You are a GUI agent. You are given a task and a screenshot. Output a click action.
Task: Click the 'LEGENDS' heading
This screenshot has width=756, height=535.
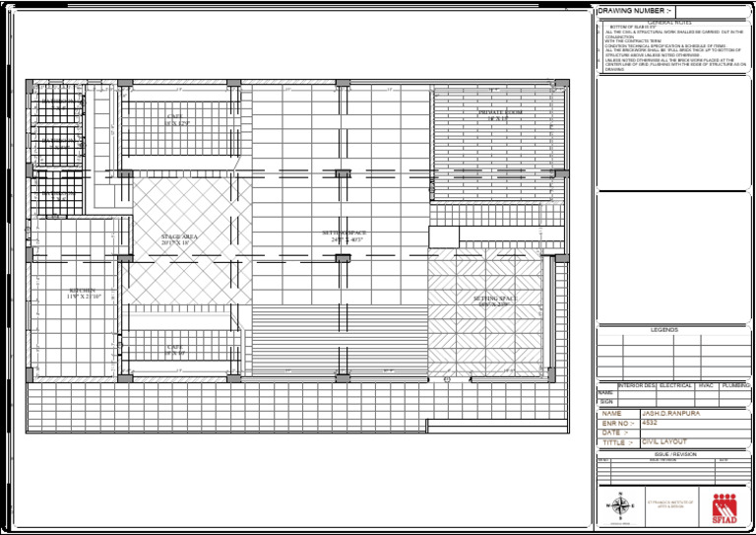pos(664,330)
